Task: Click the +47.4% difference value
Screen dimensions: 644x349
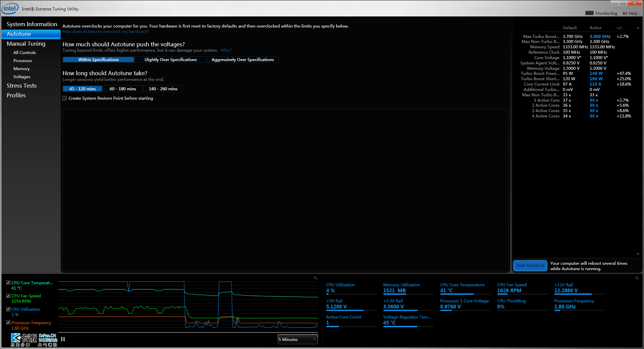Action: [624, 73]
